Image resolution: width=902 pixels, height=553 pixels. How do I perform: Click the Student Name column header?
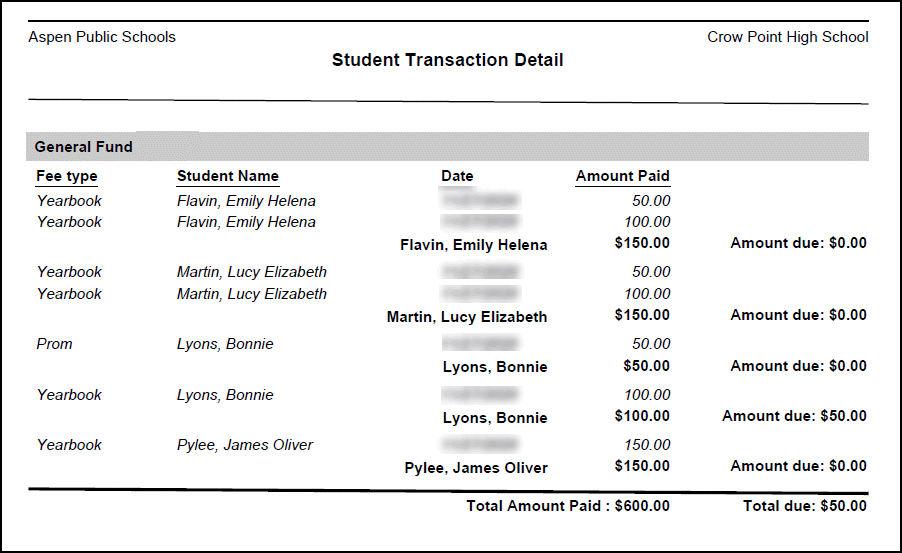pos(228,176)
